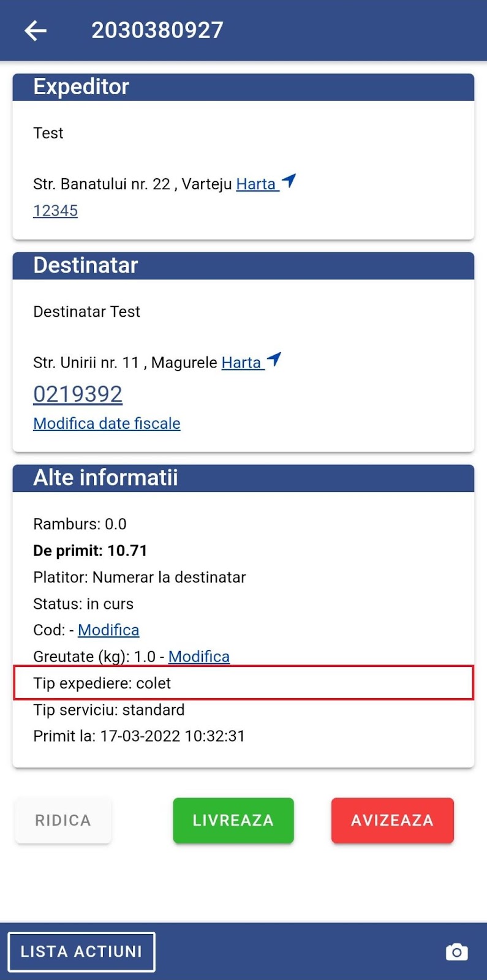Image resolution: width=487 pixels, height=980 pixels.
Task: Open LISTA ACTIUNI
Action: tap(81, 952)
